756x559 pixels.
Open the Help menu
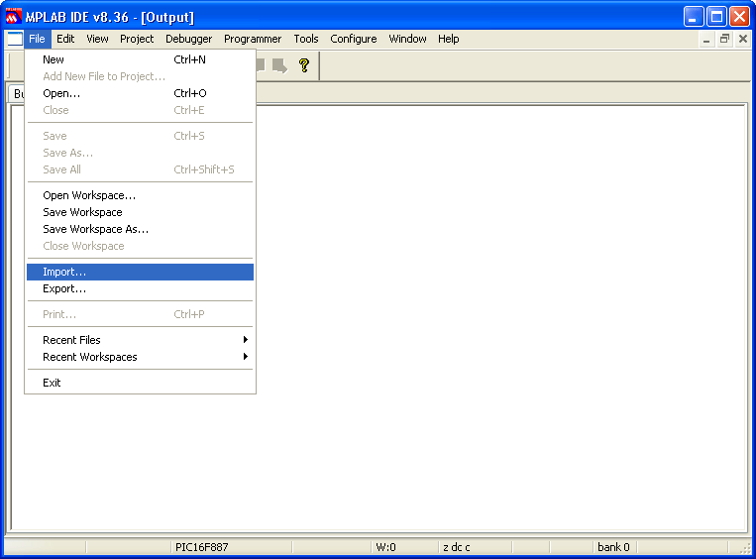click(x=449, y=39)
